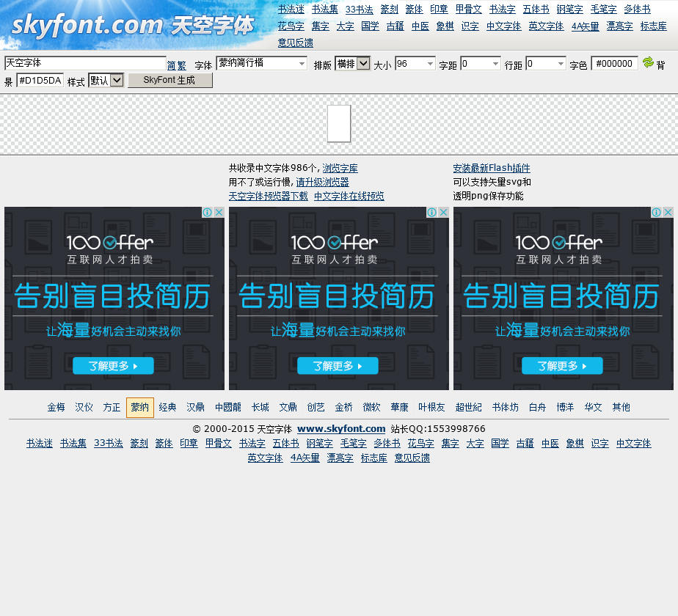678x616 pixels.
Task: Select the 汉鼎 font vendor tab
Action: [195, 407]
